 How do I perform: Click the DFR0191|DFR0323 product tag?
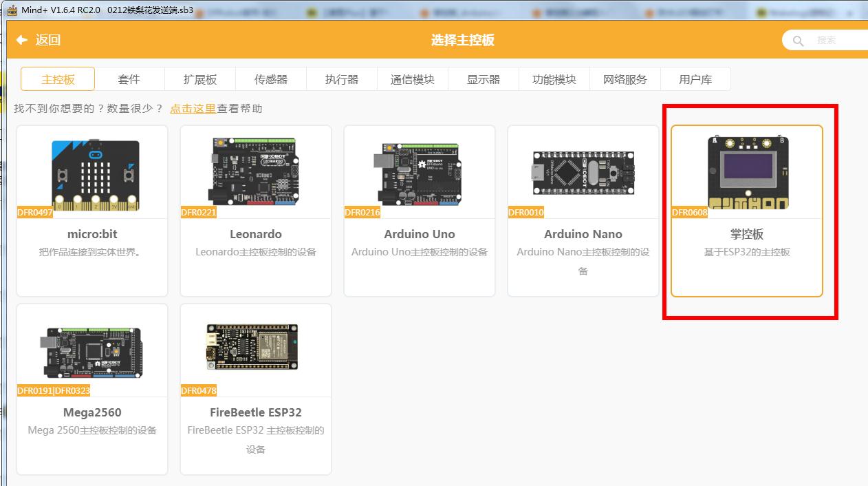click(54, 390)
